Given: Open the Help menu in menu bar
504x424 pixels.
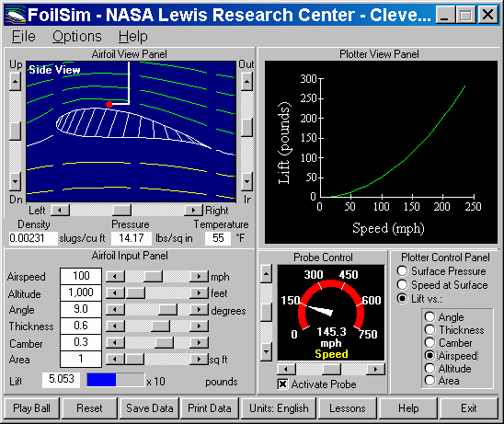Looking at the screenshot, I should [x=132, y=36].
